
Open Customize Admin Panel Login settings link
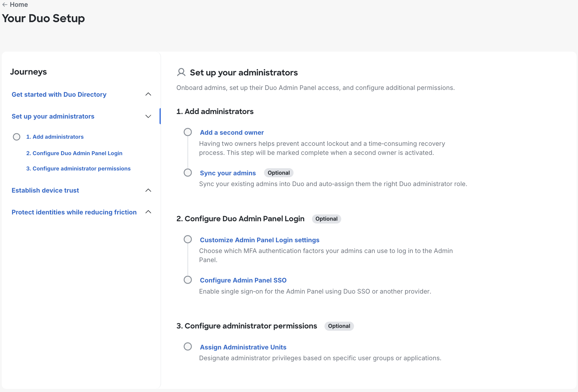coord(260,240)
